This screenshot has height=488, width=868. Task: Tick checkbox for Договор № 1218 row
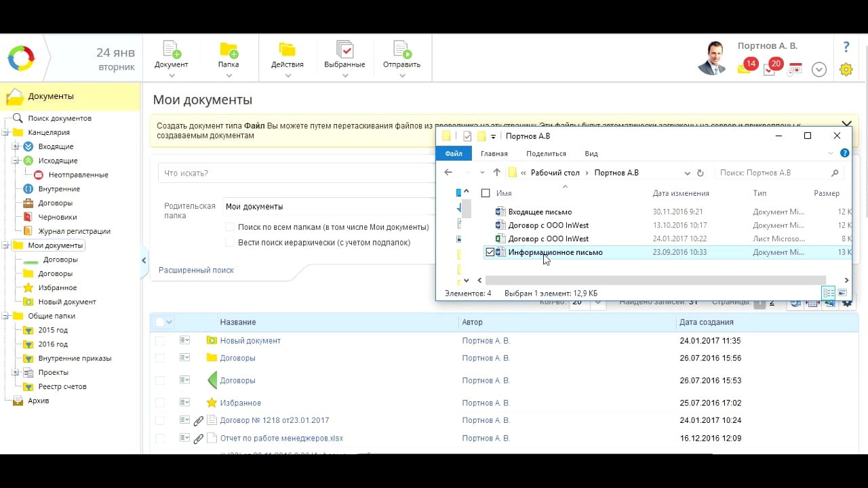point(159,420)
